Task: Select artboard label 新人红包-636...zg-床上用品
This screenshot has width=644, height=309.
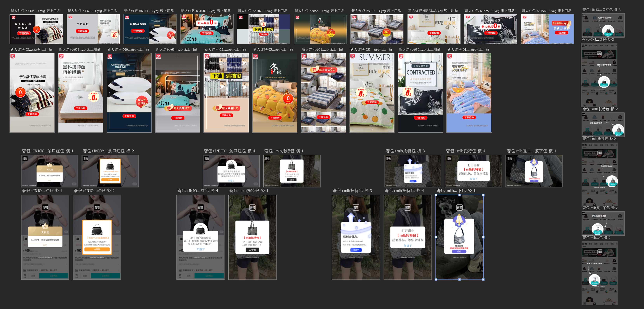Action: (x=420, y=50)
